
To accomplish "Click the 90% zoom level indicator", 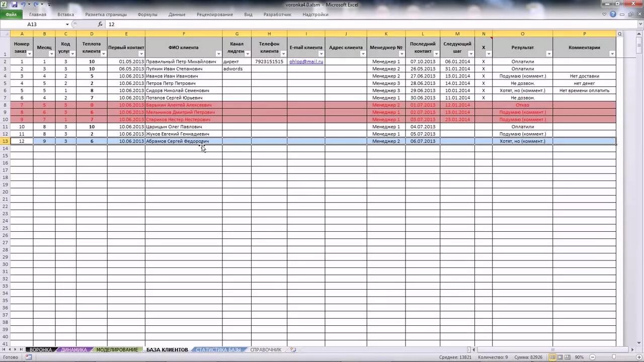I will coord(579,357).
